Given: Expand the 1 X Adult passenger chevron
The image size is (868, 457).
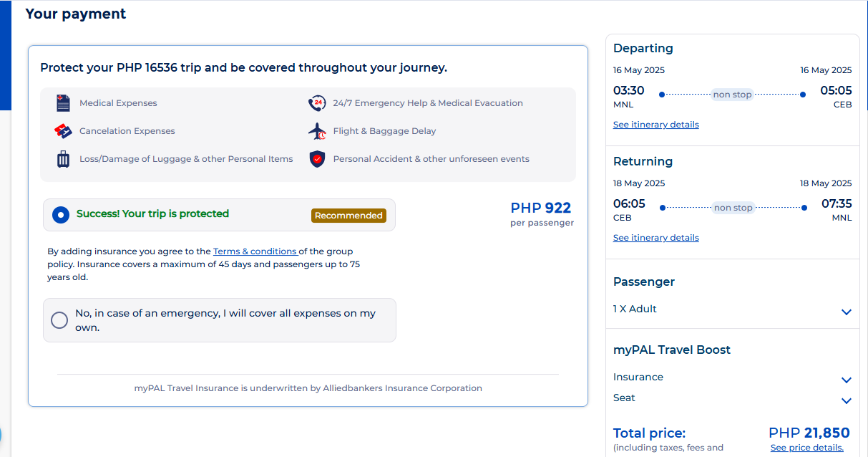Looking at the screenshot, I should (x=847, y=312).
